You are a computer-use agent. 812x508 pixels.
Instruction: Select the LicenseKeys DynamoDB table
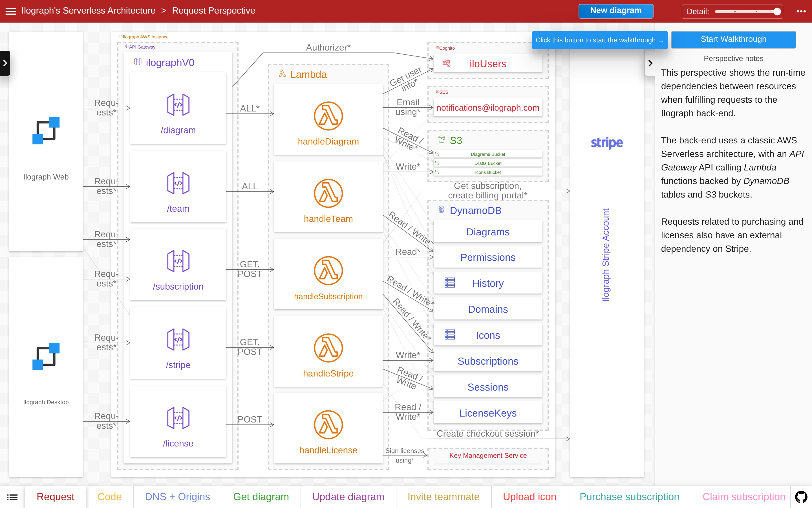(488, 413)
